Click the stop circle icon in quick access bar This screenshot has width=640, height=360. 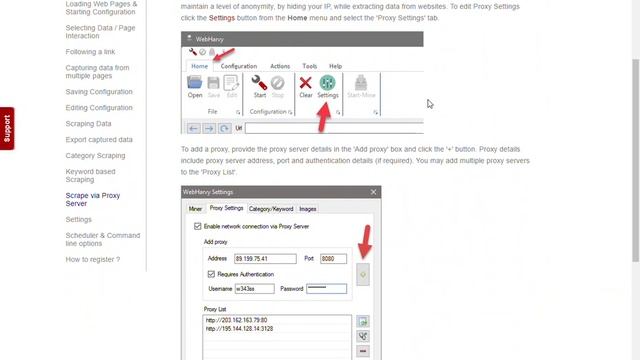[x=202, y=52]
